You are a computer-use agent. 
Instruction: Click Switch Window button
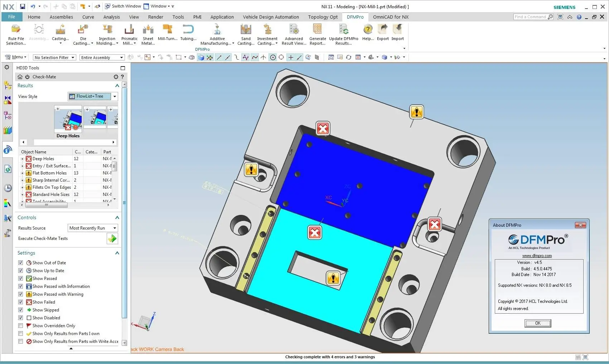pyautogui.click(x=123, y=6)
